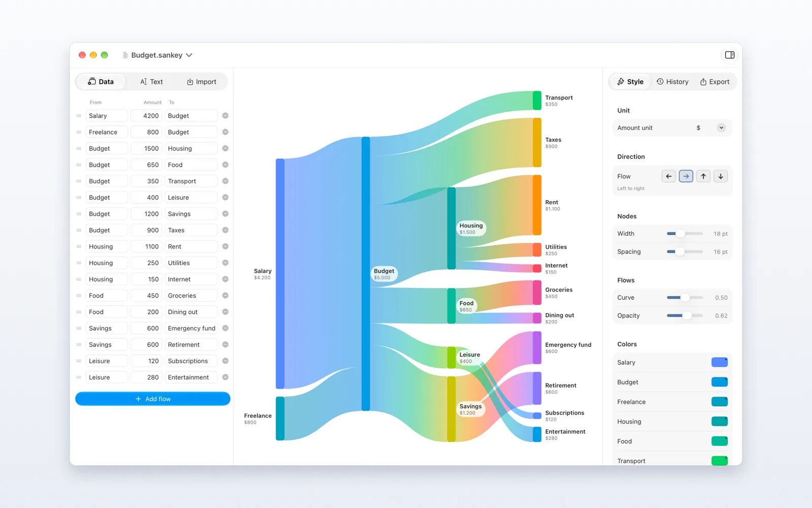Open the History tab
The image size is (812, 508).
pos(672,81)
